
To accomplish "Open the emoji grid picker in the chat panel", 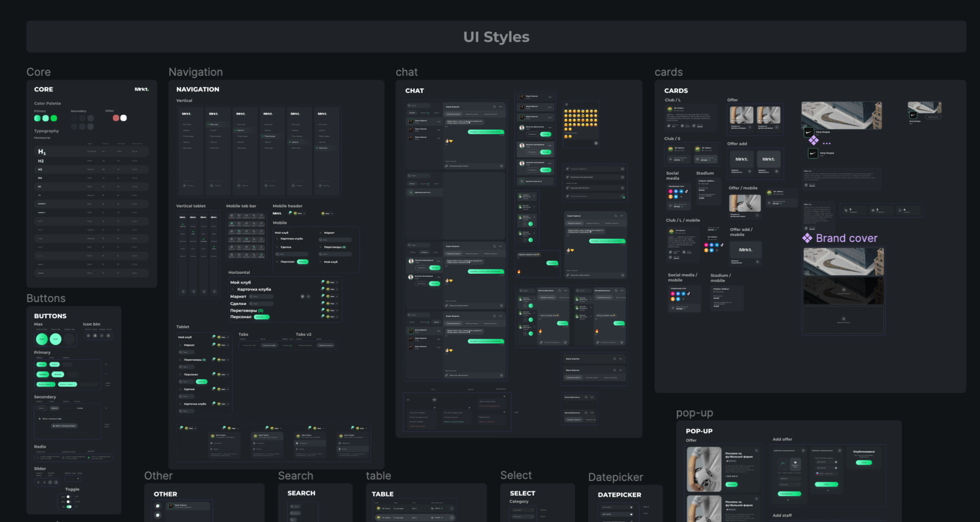I will [x=580, y=124].
